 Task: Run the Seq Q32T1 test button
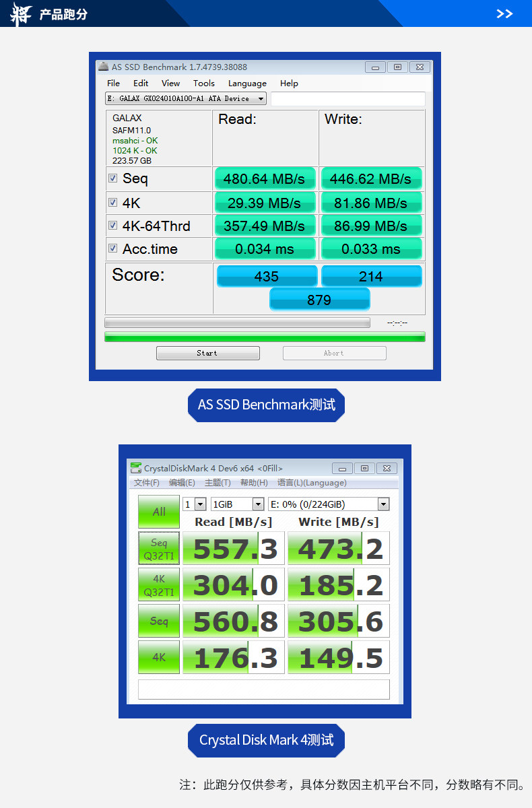[159, 548]
